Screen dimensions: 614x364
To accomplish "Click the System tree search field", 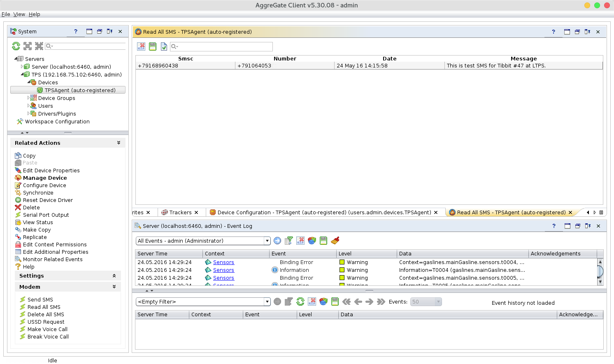I will point(85,46).
